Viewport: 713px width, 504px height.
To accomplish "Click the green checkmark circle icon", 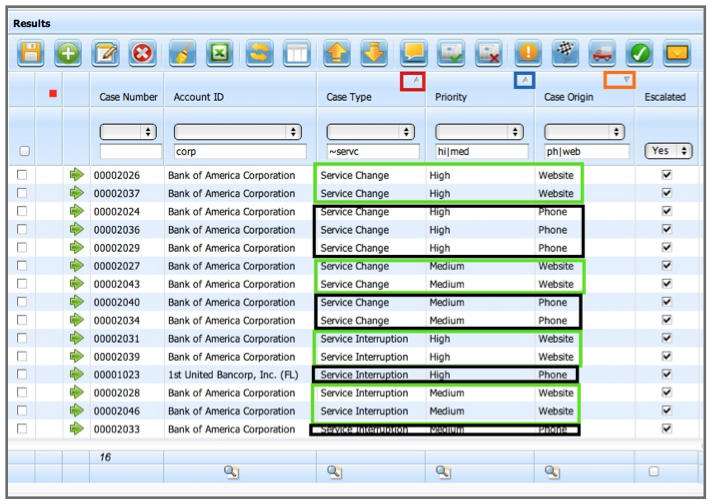I will [x=639, y=53].
